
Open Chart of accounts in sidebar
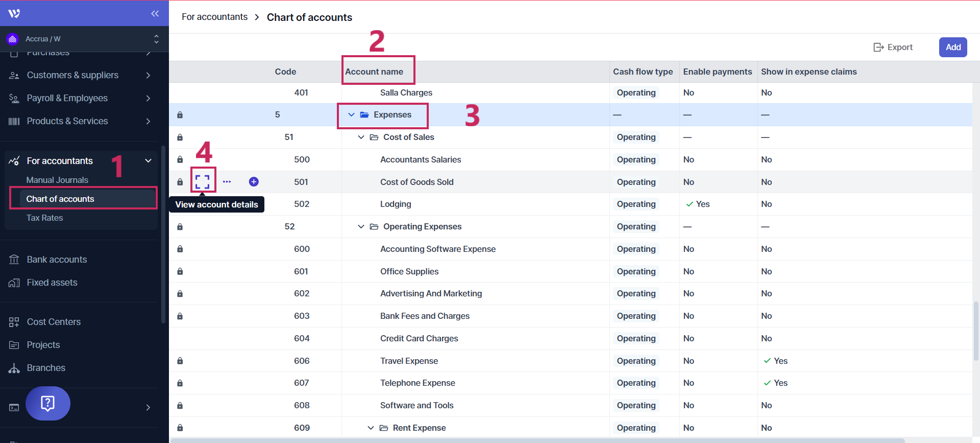click(60, 199)
